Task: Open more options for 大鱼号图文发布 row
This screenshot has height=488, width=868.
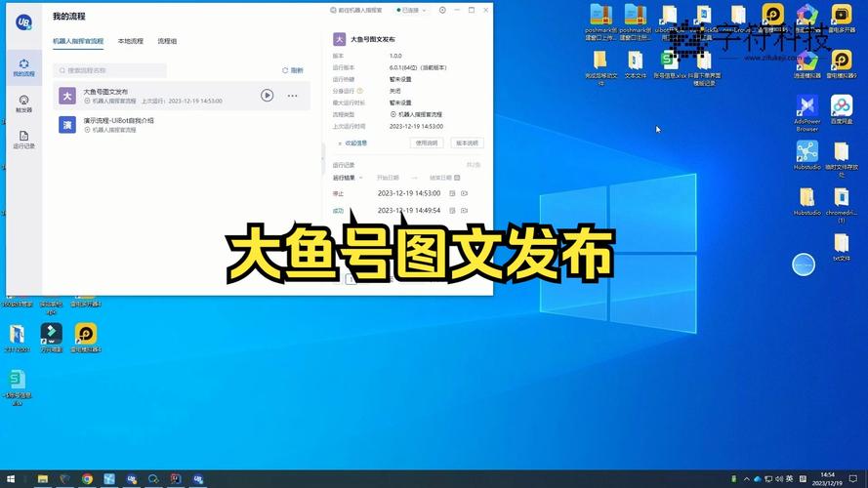Action: point(292,96)
